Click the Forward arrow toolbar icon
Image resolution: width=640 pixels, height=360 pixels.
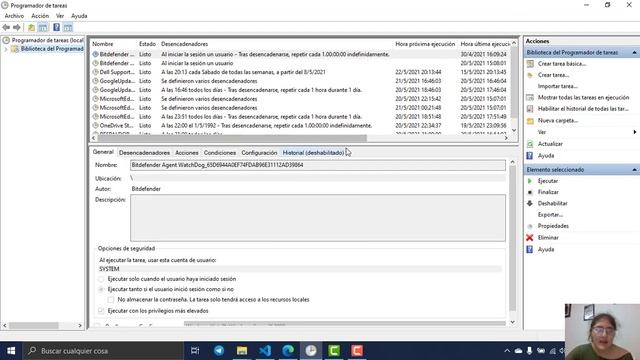pyautogui.click(x=17, y=27)
